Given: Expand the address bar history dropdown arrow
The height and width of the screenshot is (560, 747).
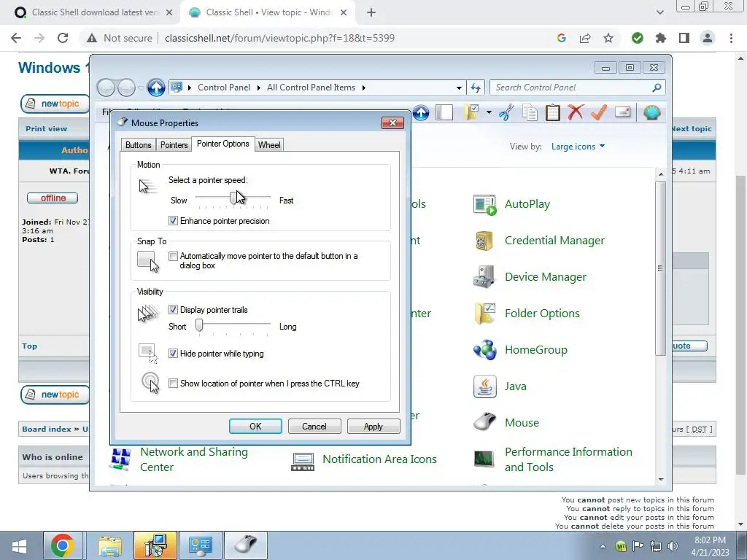Looking at the screenshot, I should [459, 87].
